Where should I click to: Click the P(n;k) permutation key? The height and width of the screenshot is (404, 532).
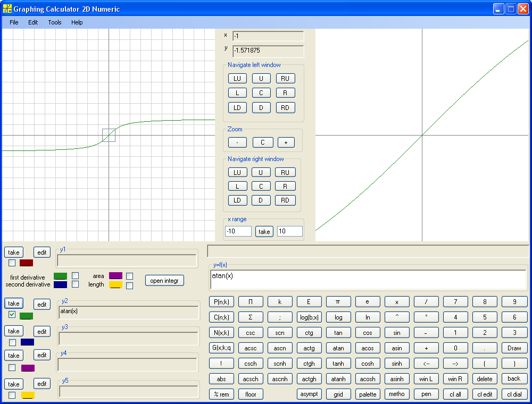221,301
